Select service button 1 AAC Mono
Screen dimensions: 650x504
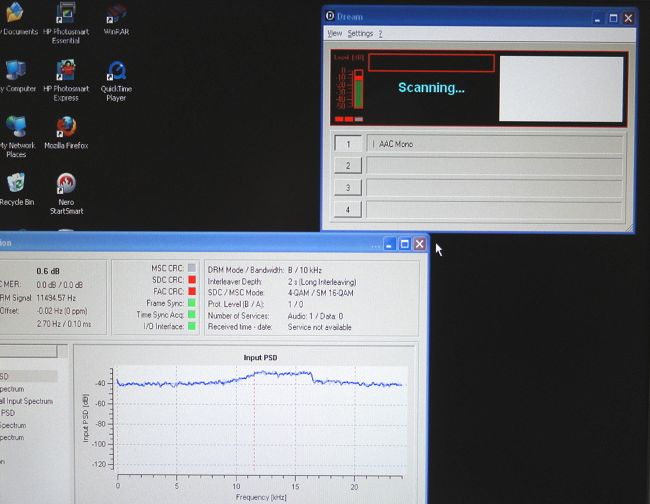tap(348, 144)
